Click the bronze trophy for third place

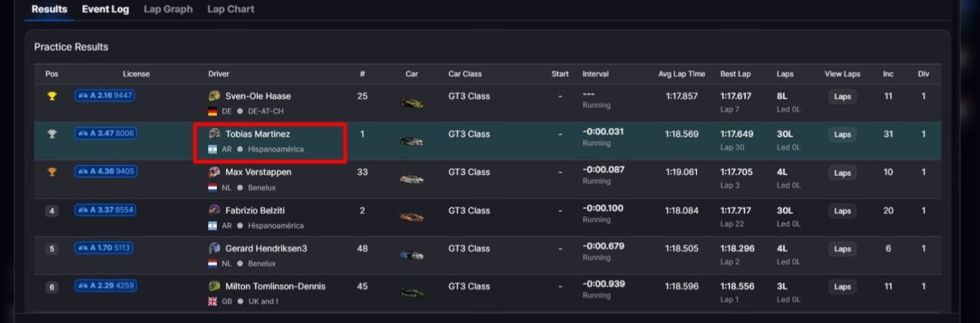pos(52,173)
